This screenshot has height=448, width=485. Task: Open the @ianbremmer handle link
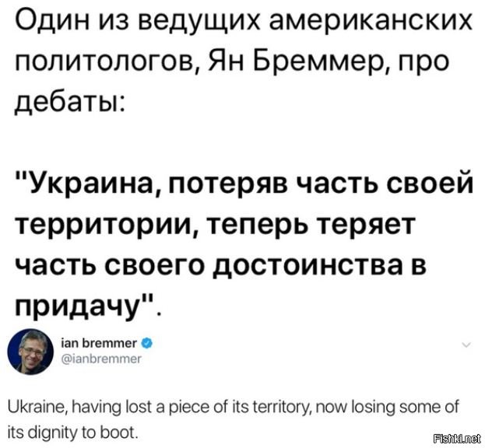tap(101, 359)
